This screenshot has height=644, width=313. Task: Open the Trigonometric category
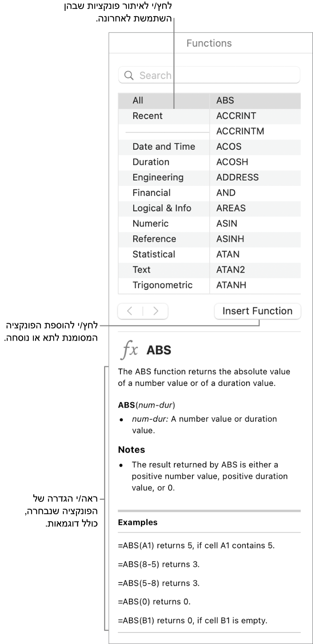coord(162,285)
